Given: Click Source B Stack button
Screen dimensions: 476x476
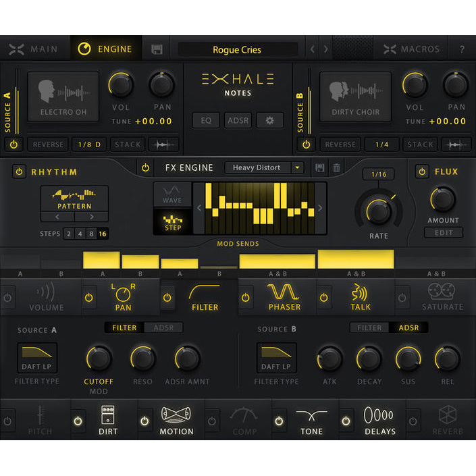Looking at the screenshot, I should [420, 144].
